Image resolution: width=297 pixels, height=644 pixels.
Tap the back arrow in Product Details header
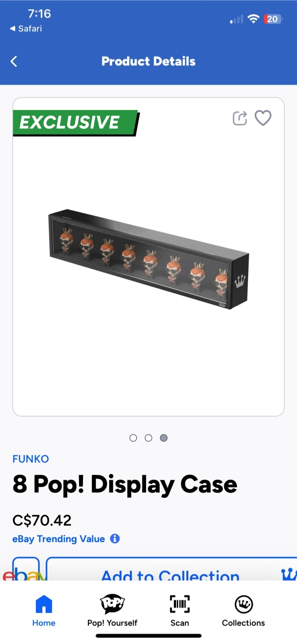pos(14,61)
